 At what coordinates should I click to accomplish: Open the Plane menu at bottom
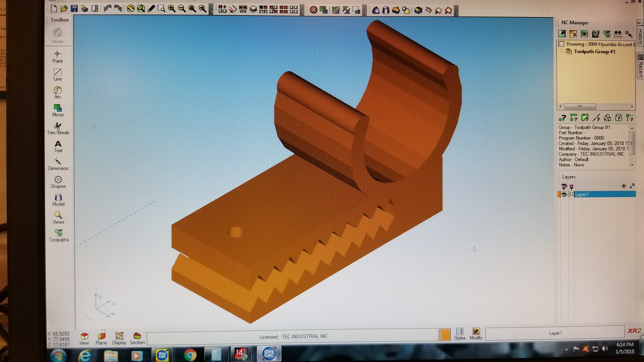click(101, 339)
